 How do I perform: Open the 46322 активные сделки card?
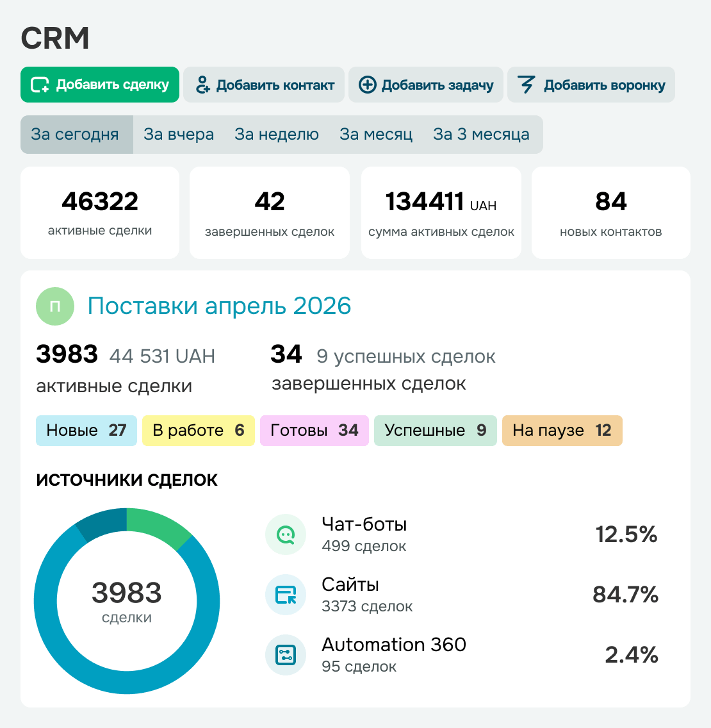pyautogui.click(x=100, y=213)
